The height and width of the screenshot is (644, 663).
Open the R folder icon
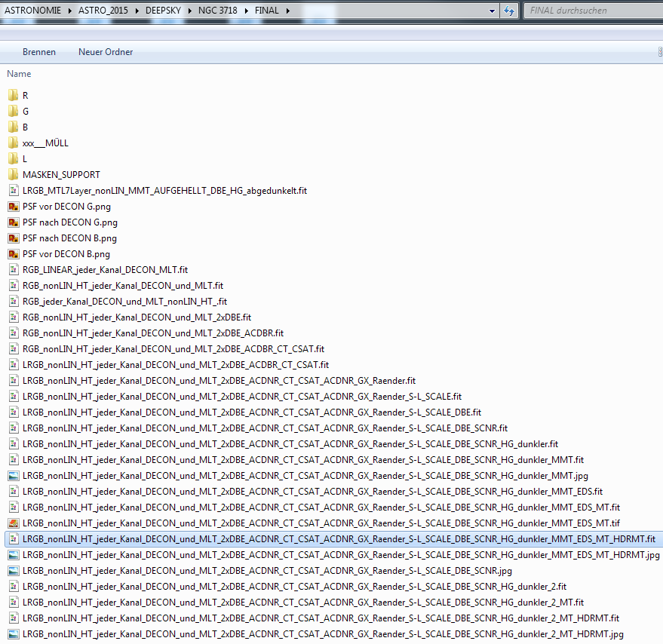[x=13, y=96]
